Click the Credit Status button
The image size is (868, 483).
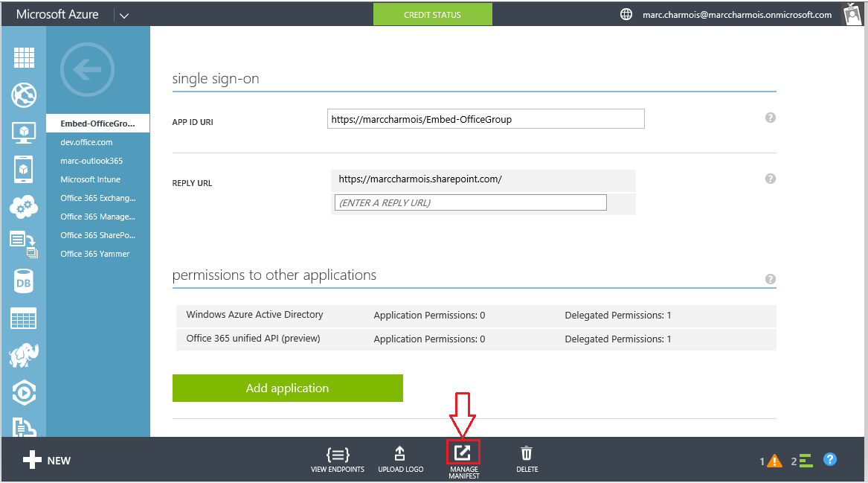(432, 14)
